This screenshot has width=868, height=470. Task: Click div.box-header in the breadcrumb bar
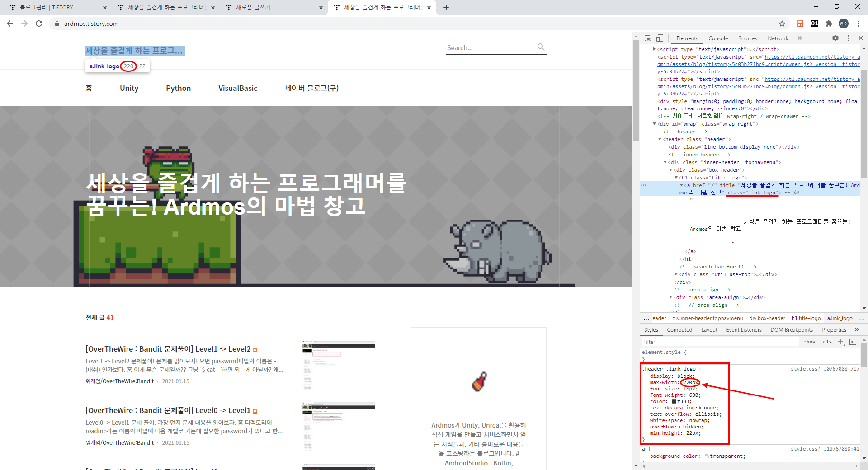point(767,318)
